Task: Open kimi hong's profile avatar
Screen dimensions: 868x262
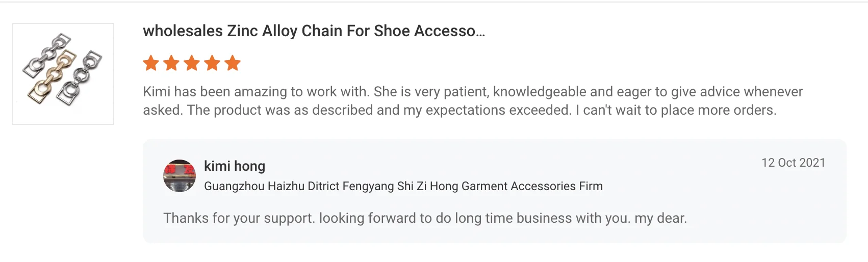Action: (x=180, y=176)
